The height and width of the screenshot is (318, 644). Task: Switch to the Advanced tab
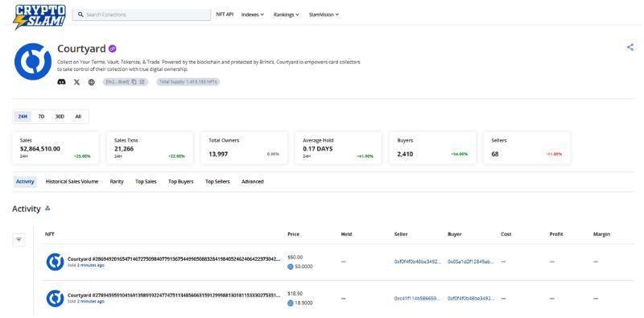[252, 182]
